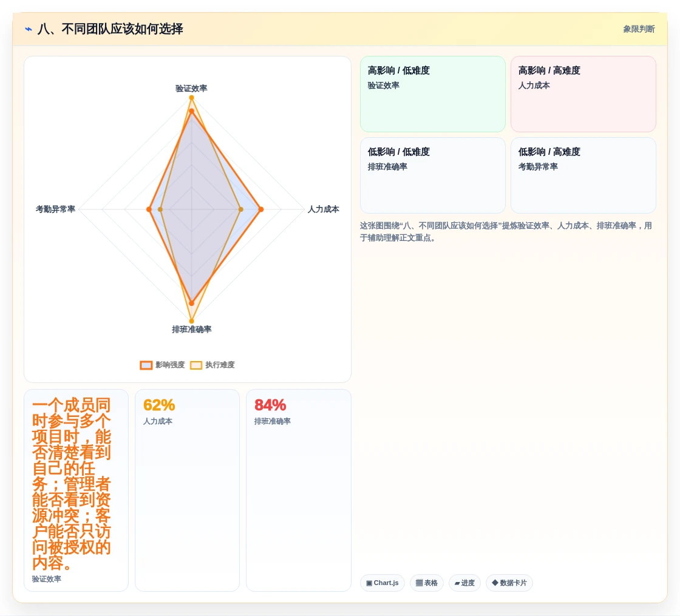
Task: Click the 62% 人力成本 metric card
Action: tap(188, 490)
